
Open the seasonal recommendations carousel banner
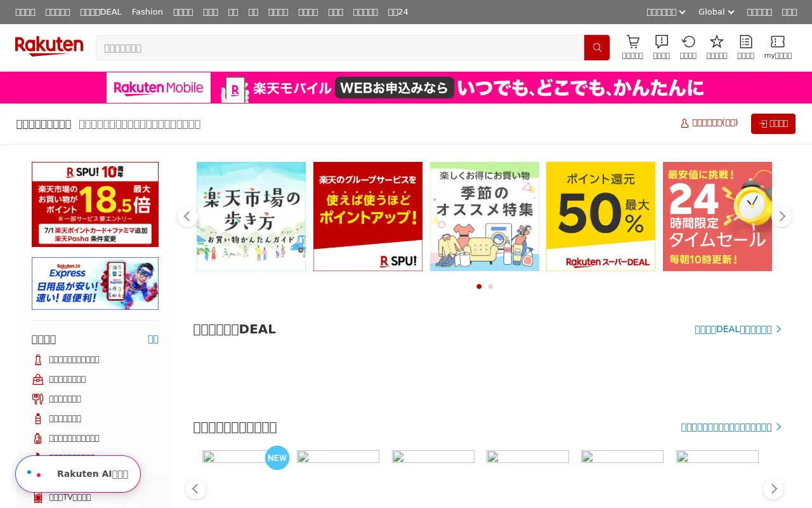pyautogui.click(x=485, y=217)
